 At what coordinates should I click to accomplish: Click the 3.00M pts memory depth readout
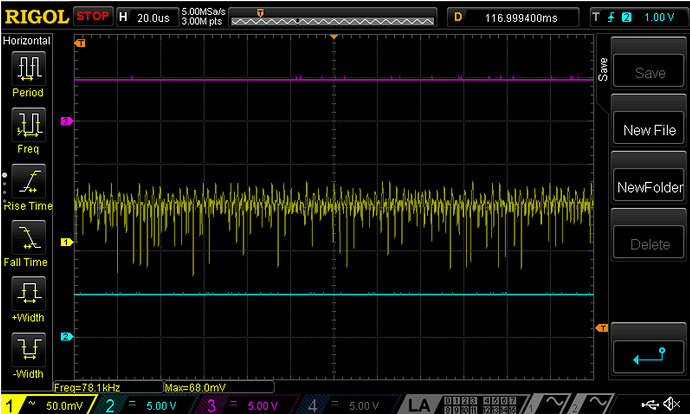click(x=202, y=21)
